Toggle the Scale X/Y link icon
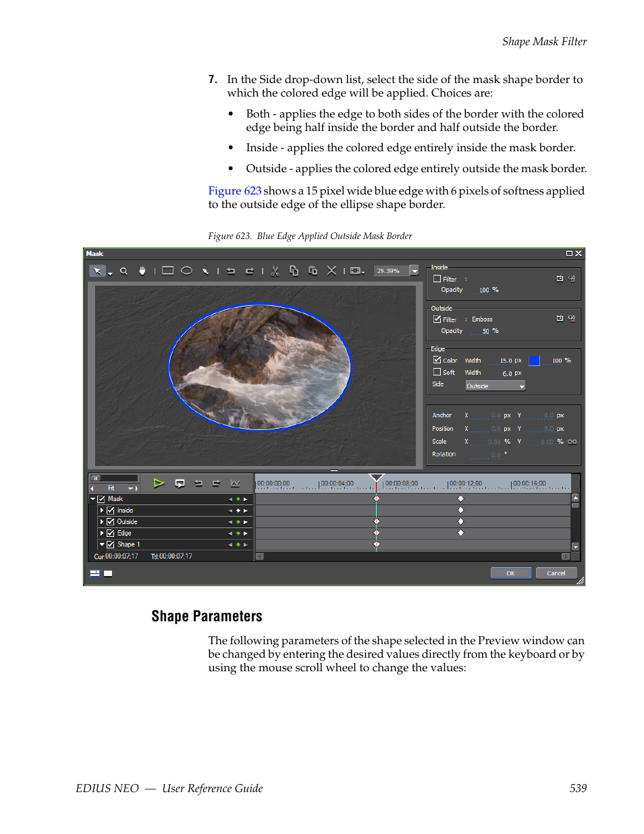 click(x=572, y=442)
